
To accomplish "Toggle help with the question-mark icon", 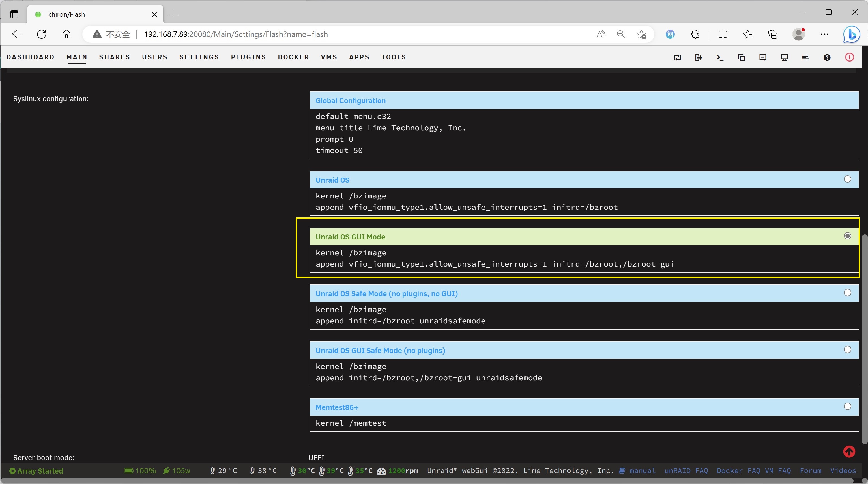I will [827, 58].
